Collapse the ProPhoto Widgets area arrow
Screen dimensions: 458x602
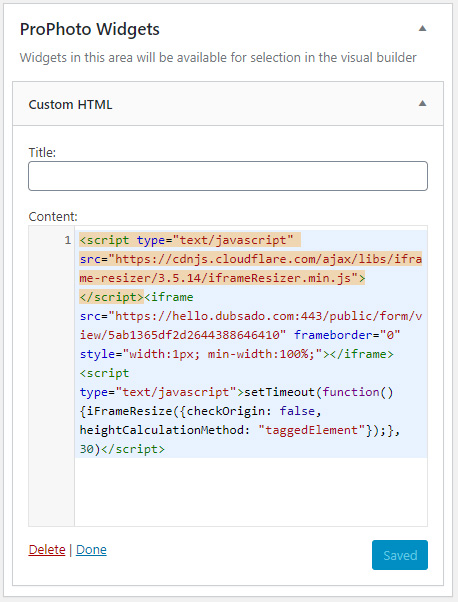point(422,28)
